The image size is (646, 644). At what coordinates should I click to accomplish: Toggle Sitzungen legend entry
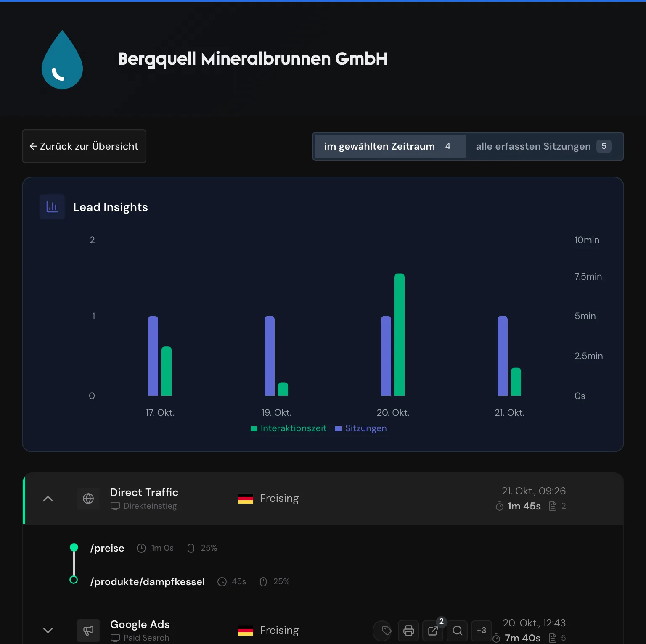pyautogui.click(x=361, y=428)
